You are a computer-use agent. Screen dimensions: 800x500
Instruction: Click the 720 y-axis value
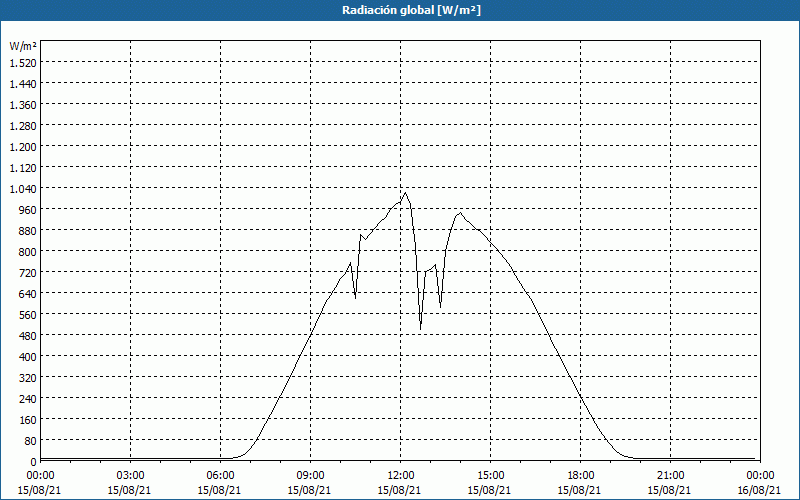click(29, 272)
